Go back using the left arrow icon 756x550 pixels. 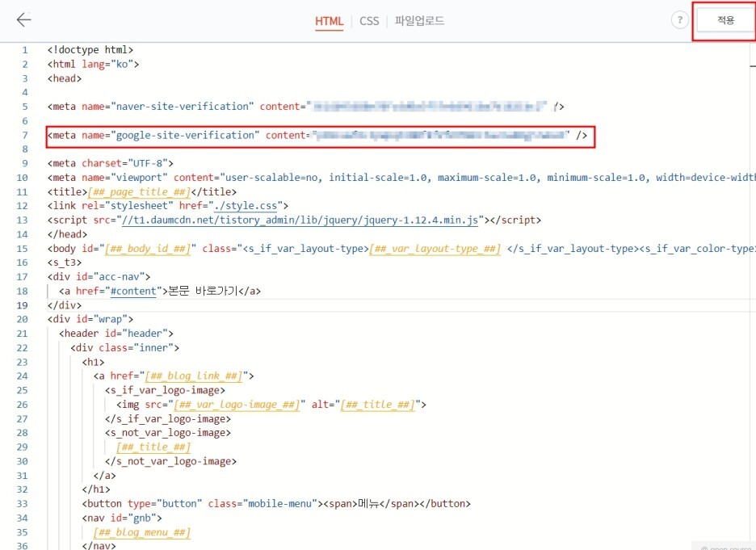click(x=23, y=19)
